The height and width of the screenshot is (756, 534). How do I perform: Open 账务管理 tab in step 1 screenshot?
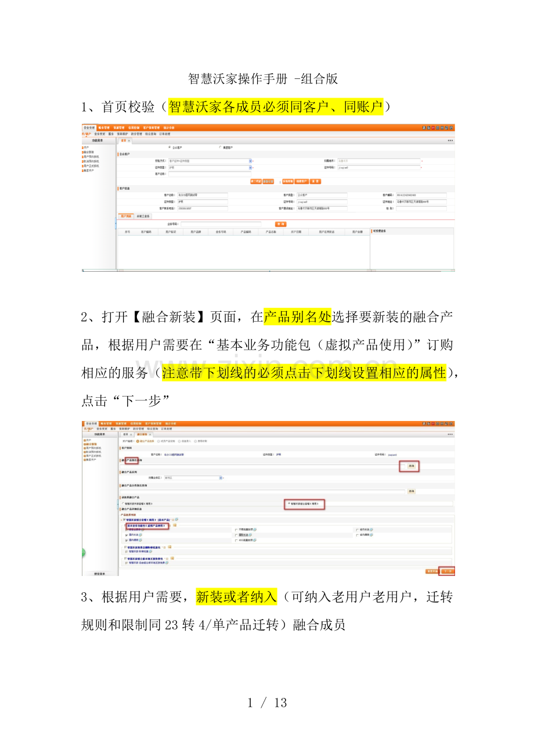coord(104,128)
